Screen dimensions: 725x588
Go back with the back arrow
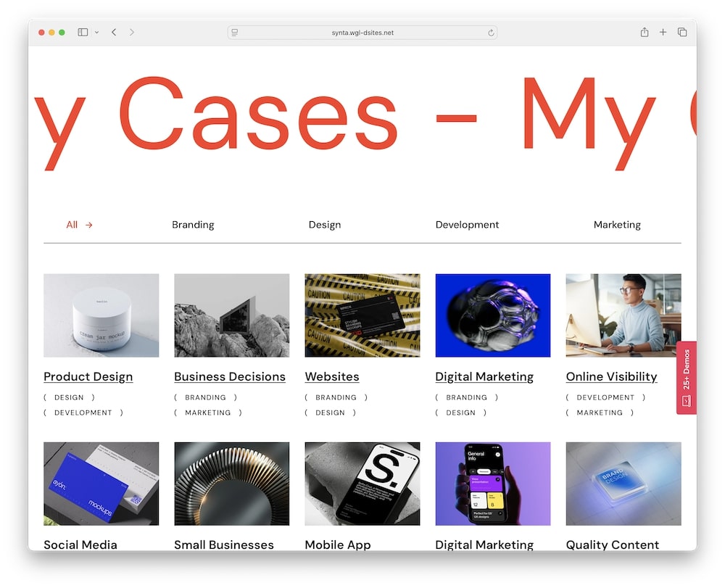point(114,33)
